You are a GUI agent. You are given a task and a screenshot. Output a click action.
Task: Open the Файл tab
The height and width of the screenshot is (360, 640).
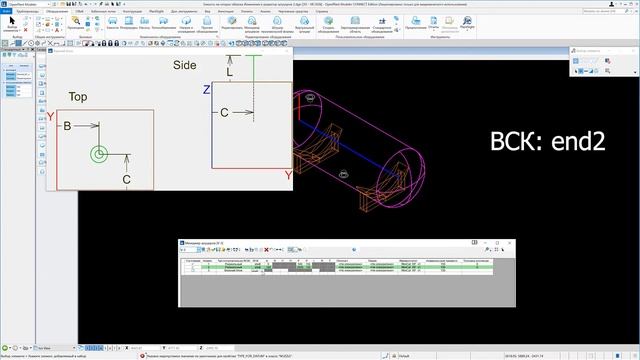[6, 11]
